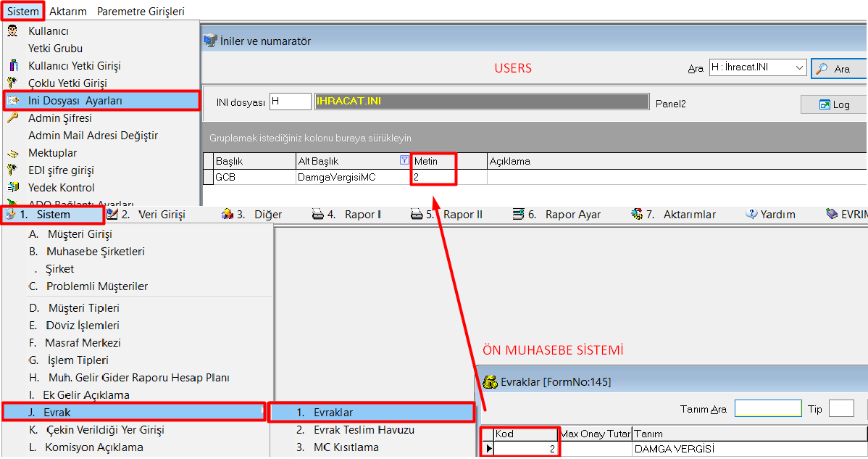Image resolution: width=868 pixels, height=459 pixels.
Task: Click the Max Onay Tutar column header
Action: click(x=595, y=434)
